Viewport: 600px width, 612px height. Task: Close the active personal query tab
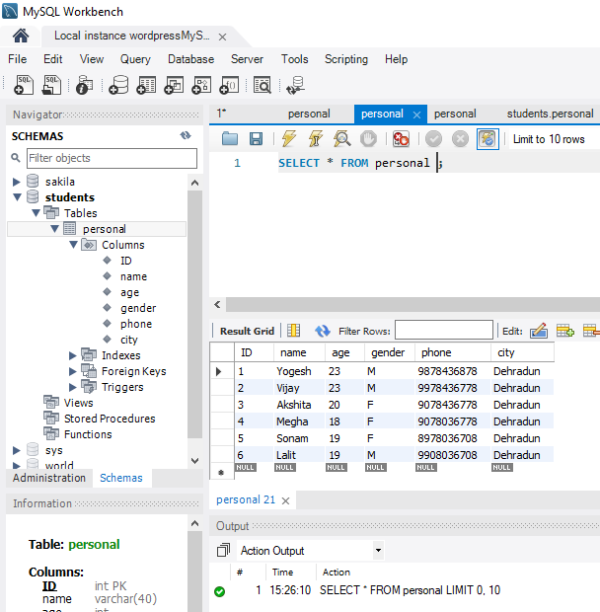coord(417,115)
